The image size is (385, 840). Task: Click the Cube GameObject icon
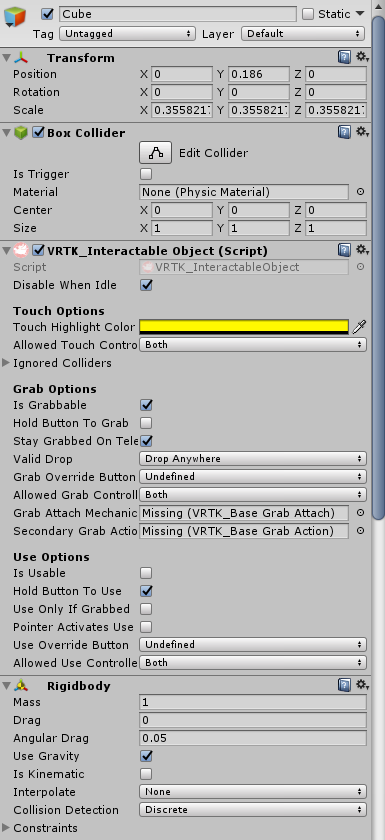click(x=14, y=17)
